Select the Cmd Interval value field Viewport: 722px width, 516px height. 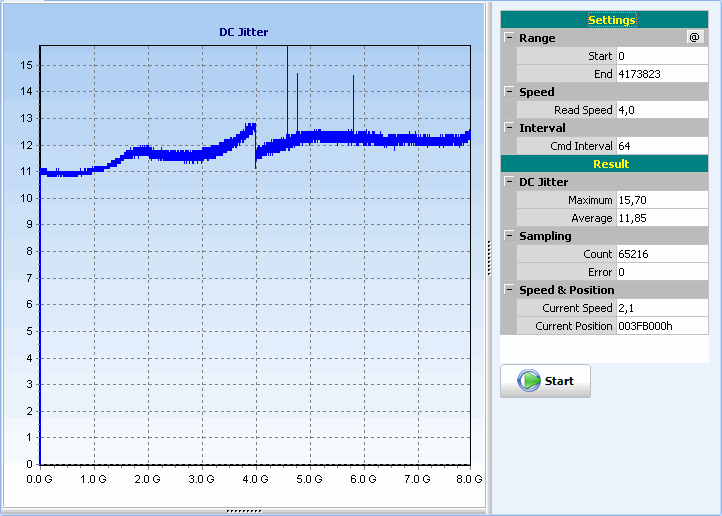661,146
